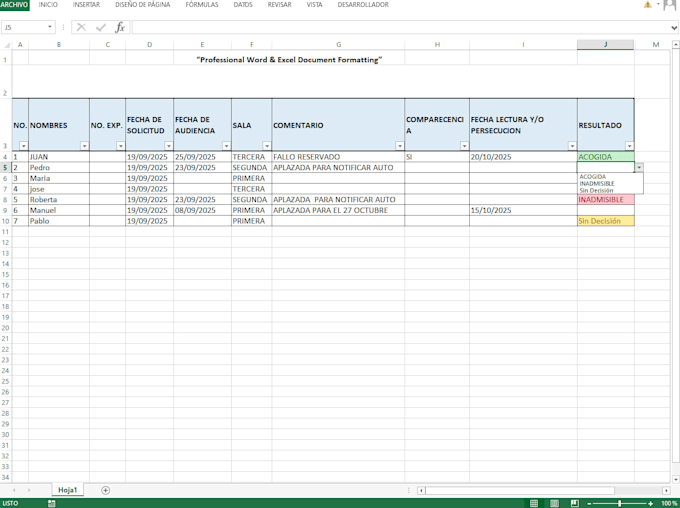Click the user account icon at top right
The height and width of the screenshot is (508, 680).
coord(670,5)
